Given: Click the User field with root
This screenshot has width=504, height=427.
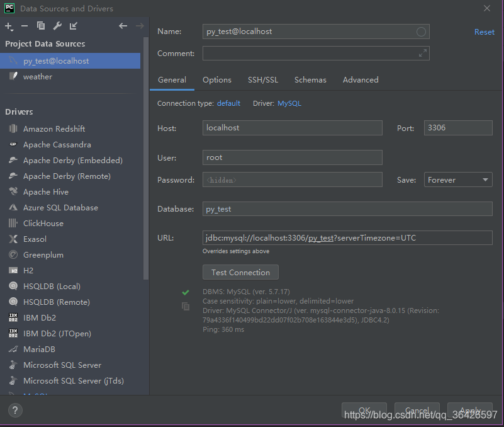Looking at the screenshot, I should [293, 157].
